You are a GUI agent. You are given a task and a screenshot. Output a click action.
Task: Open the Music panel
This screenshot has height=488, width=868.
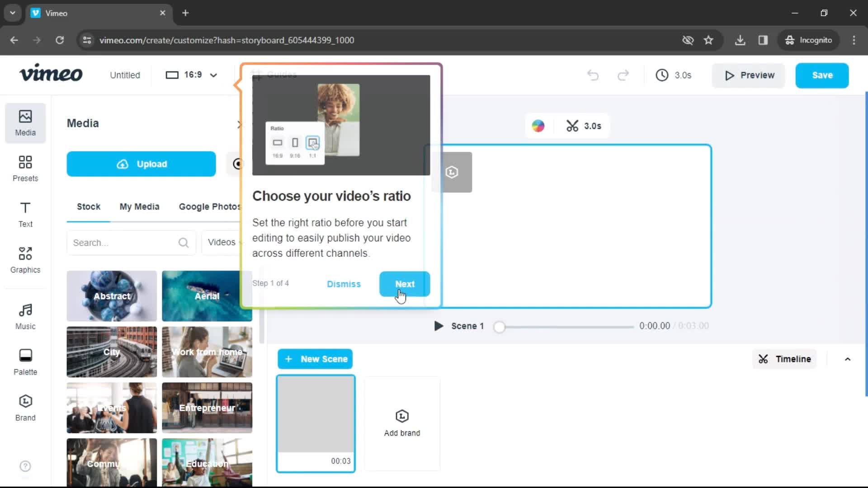25,316
